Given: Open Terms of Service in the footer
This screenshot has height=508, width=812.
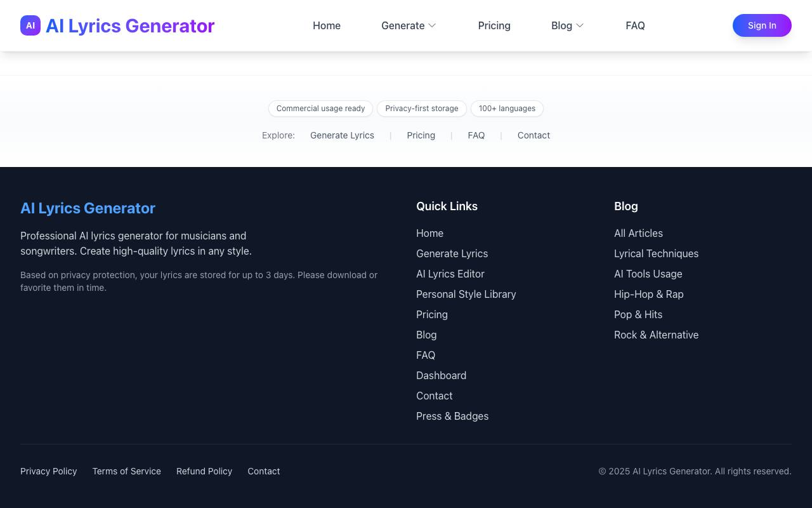Looking at the screenshot, I should coord(126,471).
